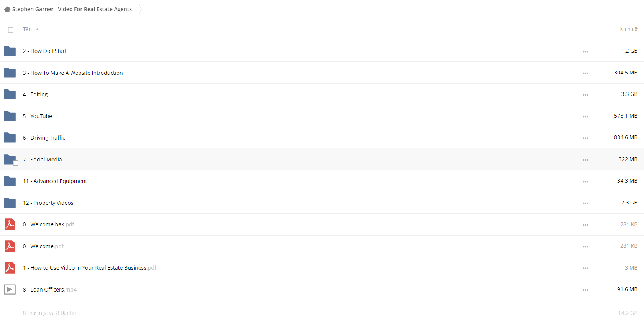Open PDF icon for 0 - Welcome.bak.pdf
The image size is (644, 323).
(10, 224)
